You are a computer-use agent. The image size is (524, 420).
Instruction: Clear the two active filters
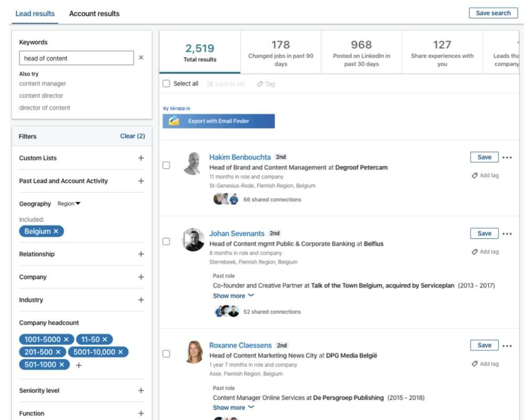133,136
